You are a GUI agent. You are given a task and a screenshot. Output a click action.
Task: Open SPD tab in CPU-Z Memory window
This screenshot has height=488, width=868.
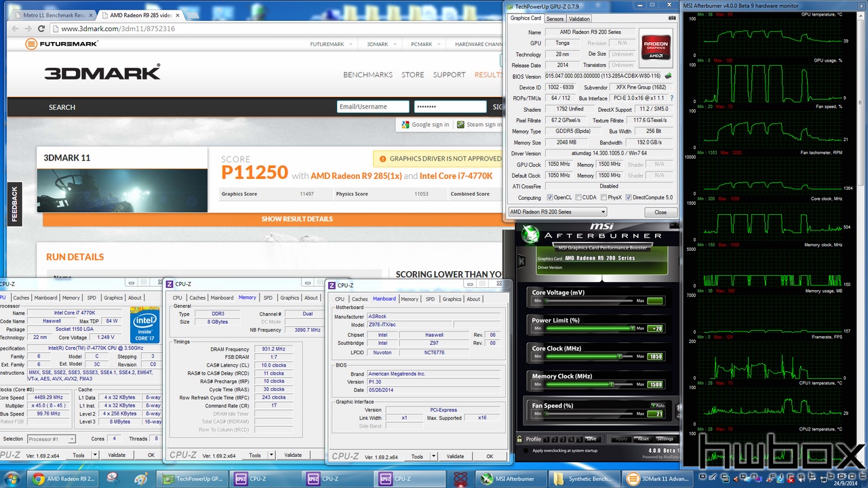268,298
